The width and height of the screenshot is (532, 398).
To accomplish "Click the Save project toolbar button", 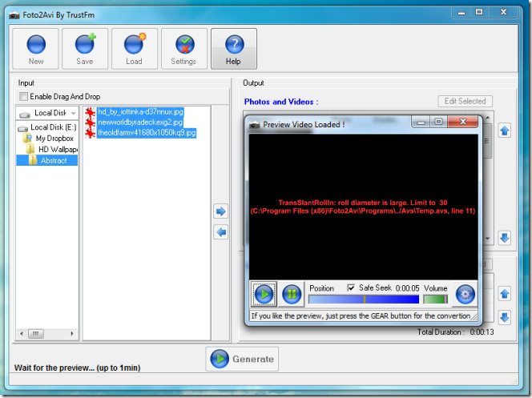I will click(85, 49).
